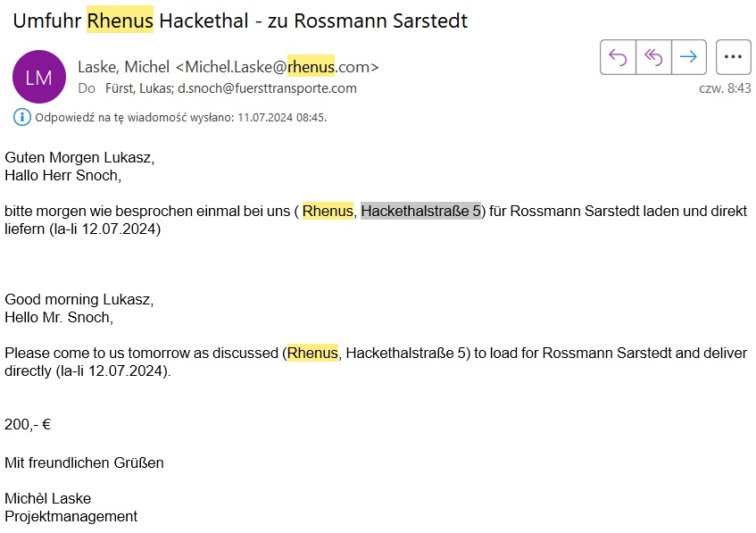The height and width of the screenshot is (533, 756).
Task: Click the Reply arrow icon
Action: click(x=618, y=57)
